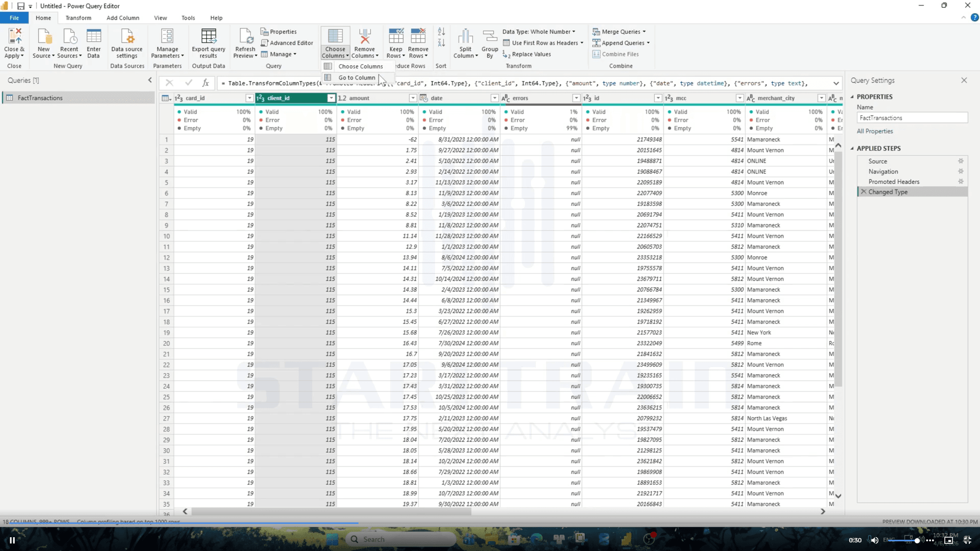
Task: Sort ascending with the A-Z icon
Action: coord(441,32)
